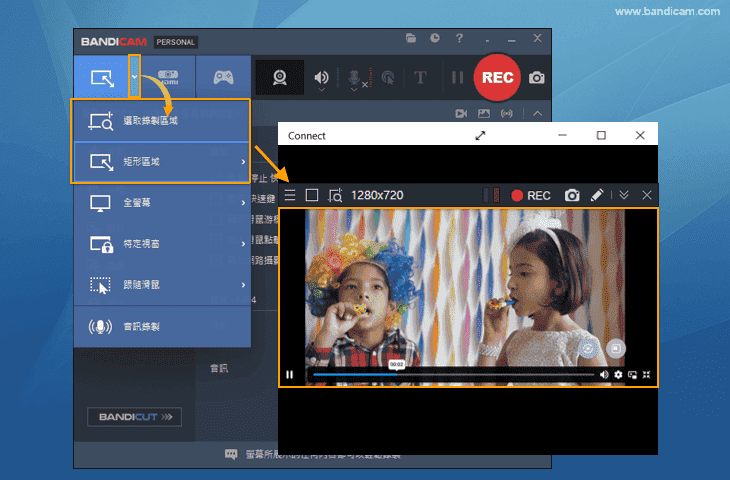This screenshot has height=480, width=730.
Task: Click the pause bars beside big REC
Action: [x=458, y=77]
